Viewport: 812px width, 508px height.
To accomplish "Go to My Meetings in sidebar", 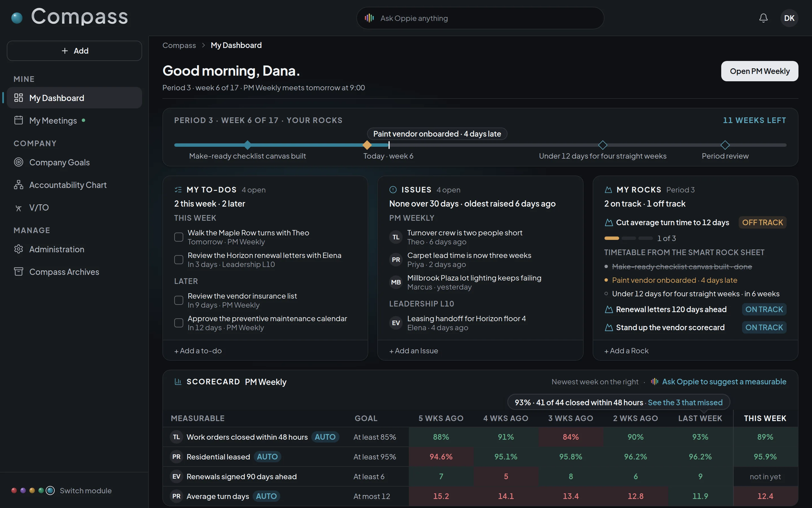I will point(74,120).
